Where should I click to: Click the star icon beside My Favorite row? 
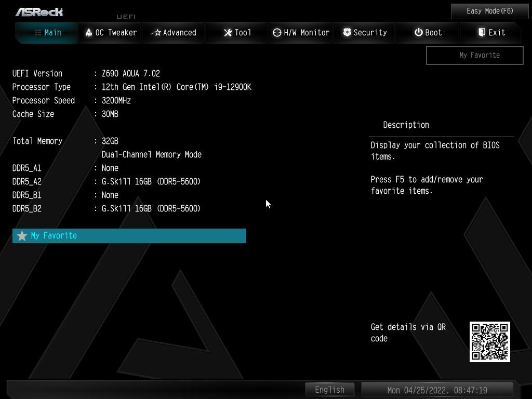22,236
